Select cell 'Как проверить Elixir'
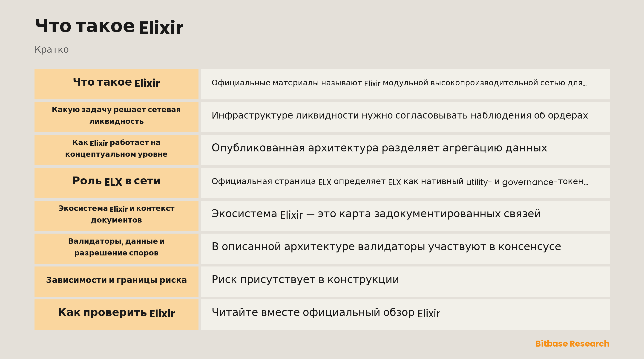The height and width of the screenshot is (359, 644). [116, 314]
